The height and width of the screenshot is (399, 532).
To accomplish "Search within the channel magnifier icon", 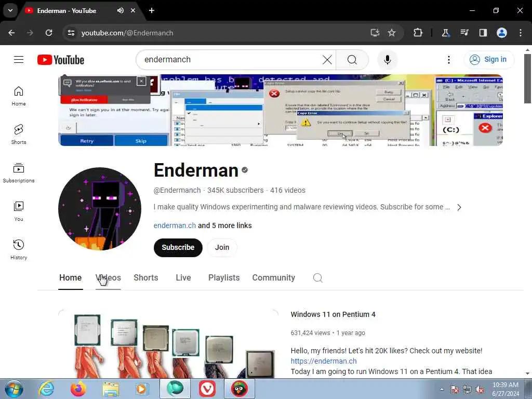I will (x=317, y=278).
